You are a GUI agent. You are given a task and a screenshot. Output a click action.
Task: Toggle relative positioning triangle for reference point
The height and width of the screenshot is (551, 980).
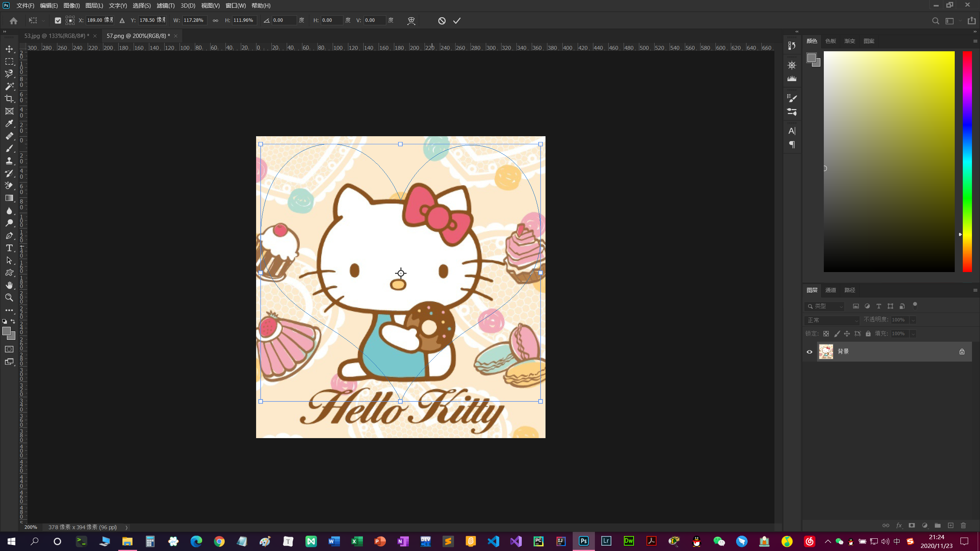point(122,21)
